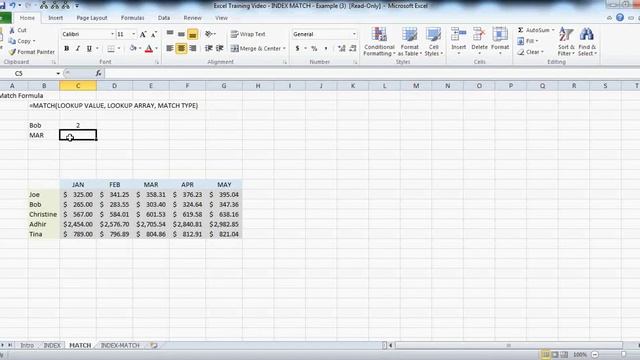Switch to the Insert ribbon tab

(x=56, y=18)
